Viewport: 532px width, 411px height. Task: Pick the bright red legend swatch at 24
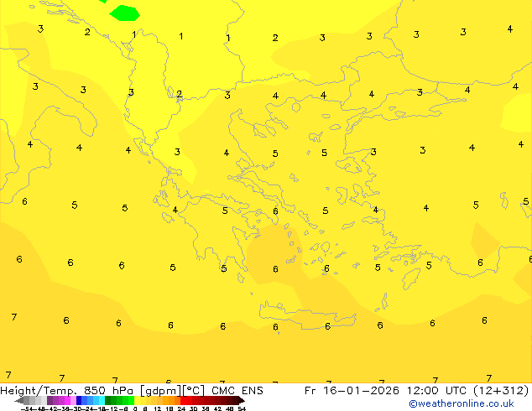point(183,401)
